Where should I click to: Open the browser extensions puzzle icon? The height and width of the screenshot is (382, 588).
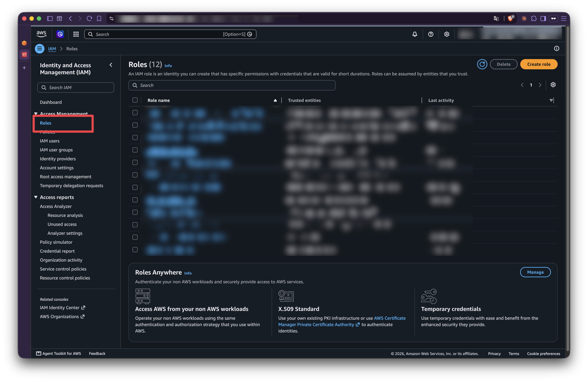[x=534, y=19]
